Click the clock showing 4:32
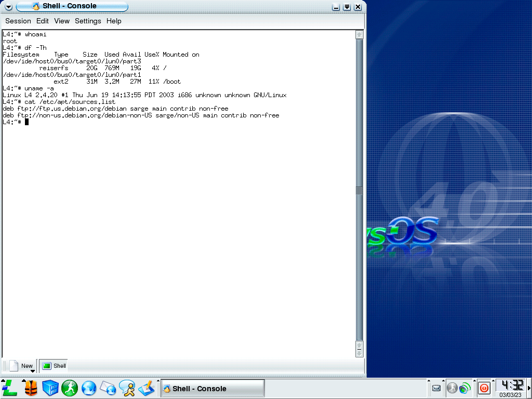 click(510, 385)
